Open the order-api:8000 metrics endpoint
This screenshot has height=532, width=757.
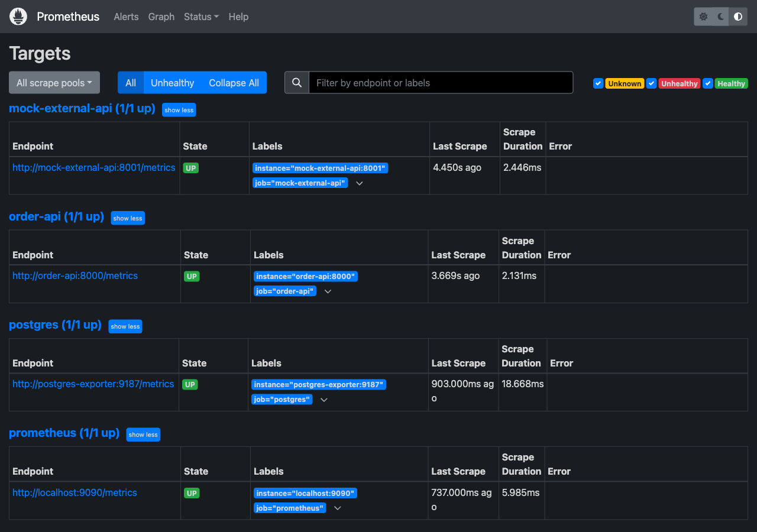tap(75, 276)
